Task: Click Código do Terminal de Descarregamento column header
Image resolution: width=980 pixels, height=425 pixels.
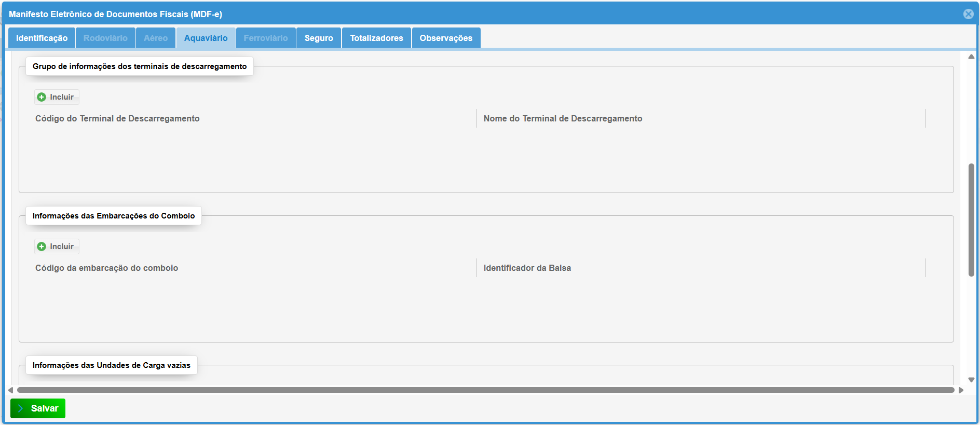Action: [x=117, y=118]
